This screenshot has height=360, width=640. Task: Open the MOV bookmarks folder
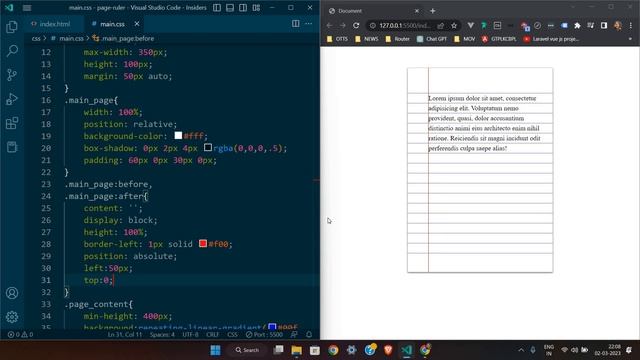click(x=464, y=39)
